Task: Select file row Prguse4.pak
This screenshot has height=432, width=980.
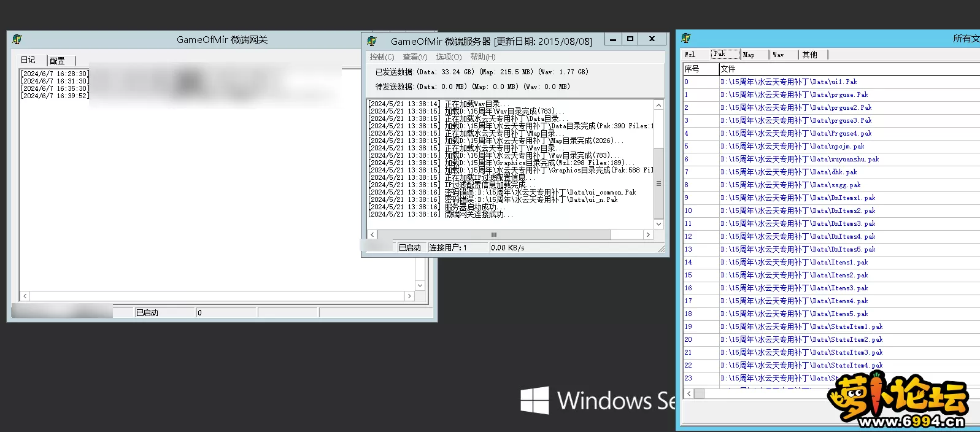Action: [831, 133]
